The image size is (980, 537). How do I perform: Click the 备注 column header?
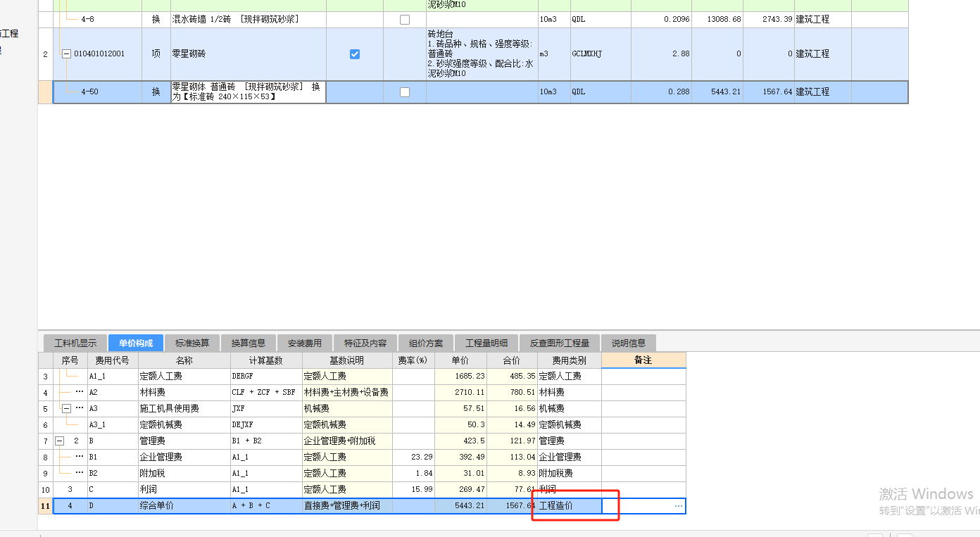(x=643, y=360)
